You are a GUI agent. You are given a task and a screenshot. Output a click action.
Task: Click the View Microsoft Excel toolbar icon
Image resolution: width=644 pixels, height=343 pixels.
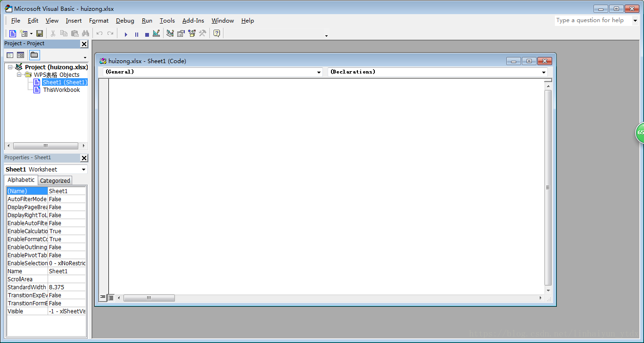coord(13,33)
